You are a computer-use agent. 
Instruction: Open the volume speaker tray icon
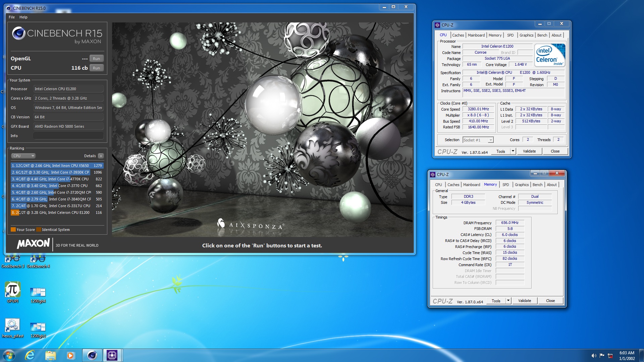click(594, 356)
